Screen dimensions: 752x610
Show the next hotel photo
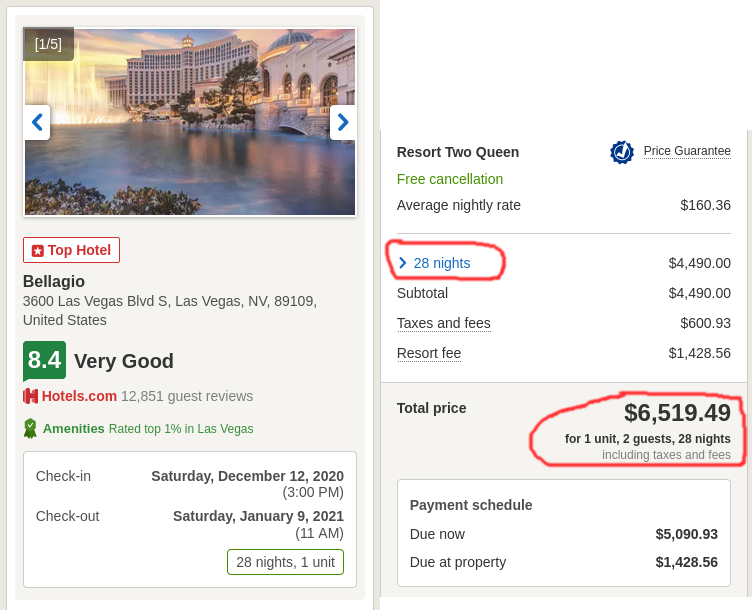pos(342,122)
